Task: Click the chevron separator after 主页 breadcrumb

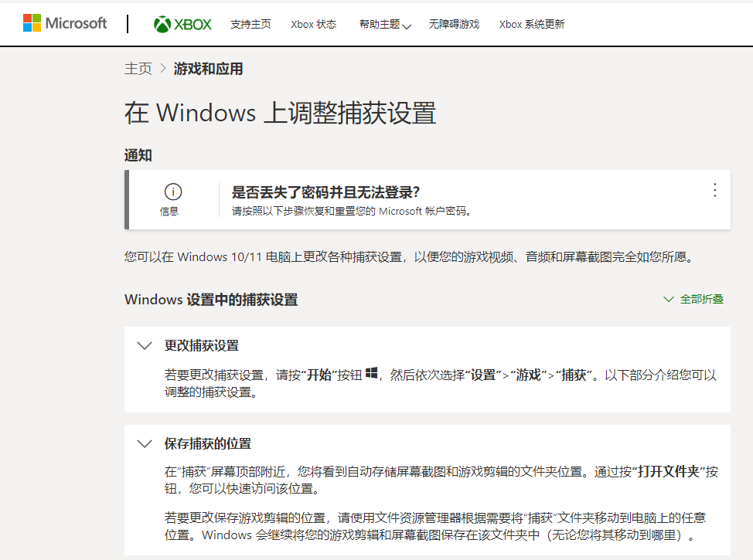Action: pyautogui.click(x=163, y=69)
